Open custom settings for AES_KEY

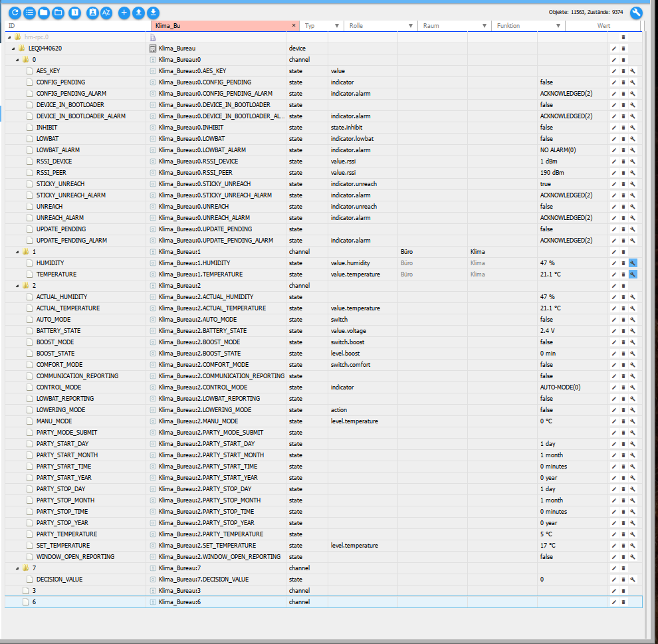pyautogui.click(x=633, y=71)
